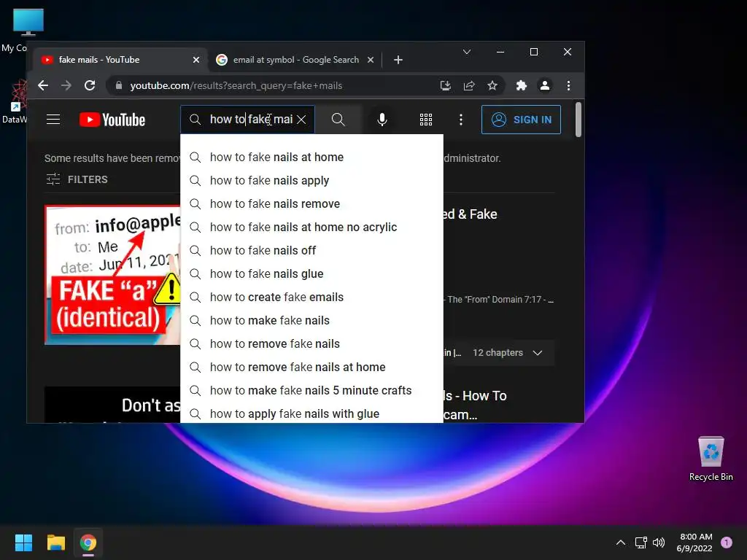Select Recycle Bin desktop icon
The height and width of the screenshot is (560, 747).
click(x=711, y=459)
